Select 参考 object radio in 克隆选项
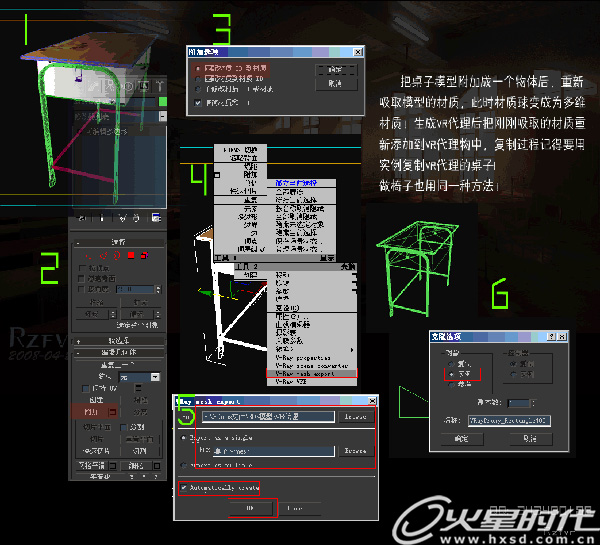The width and height of the screenshot is (600, 545). (x=452, y=384)
